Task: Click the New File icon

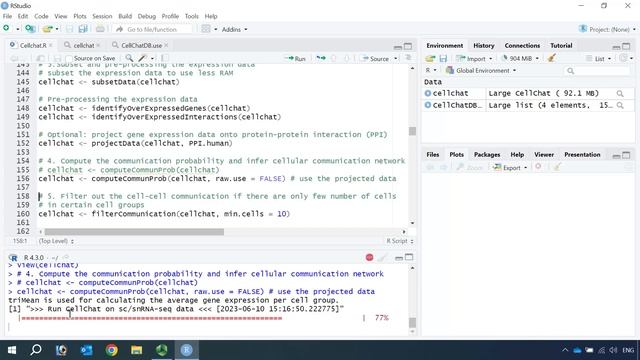Action: click(7, 29)
